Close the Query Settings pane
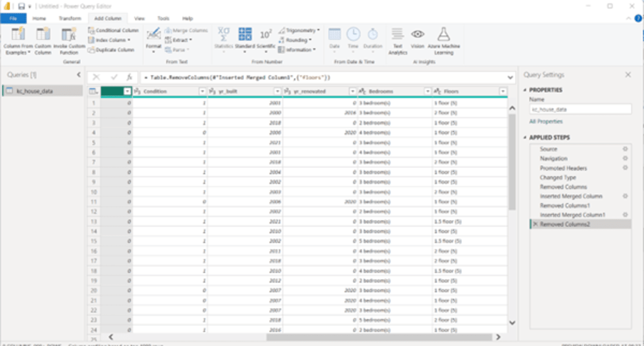 point(628,75)
